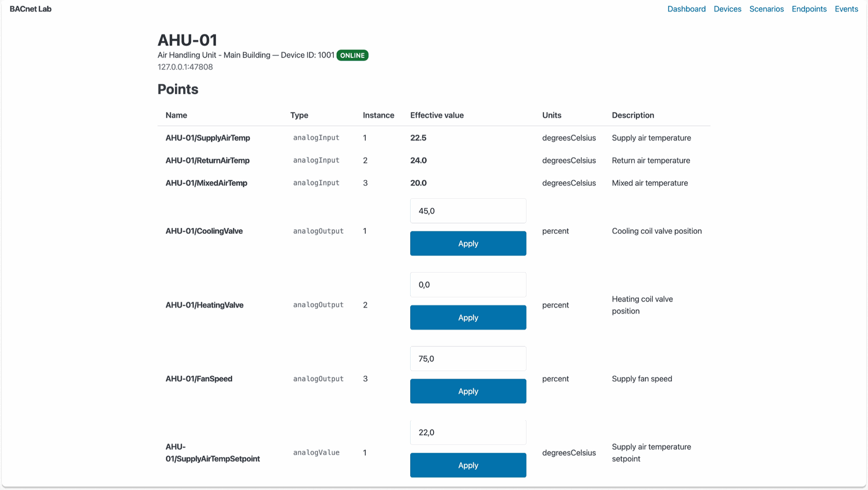
Task: Click the AHU-01/HeatingValve point name
Action: [204, 305]
